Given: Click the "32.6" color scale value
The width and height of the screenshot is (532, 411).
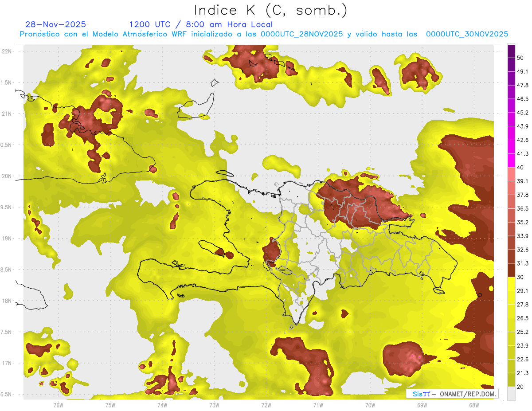Looking at the screenshot, I should point(523,250).
